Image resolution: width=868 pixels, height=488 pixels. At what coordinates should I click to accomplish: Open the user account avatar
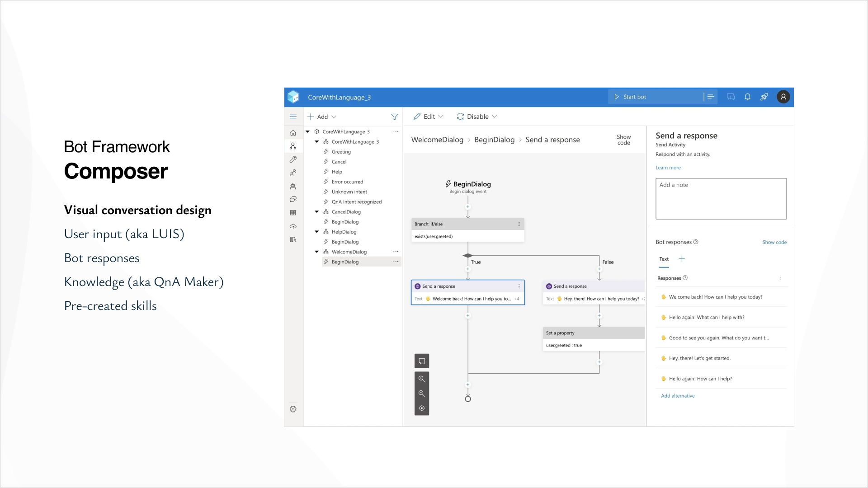[x=783, y=97]
